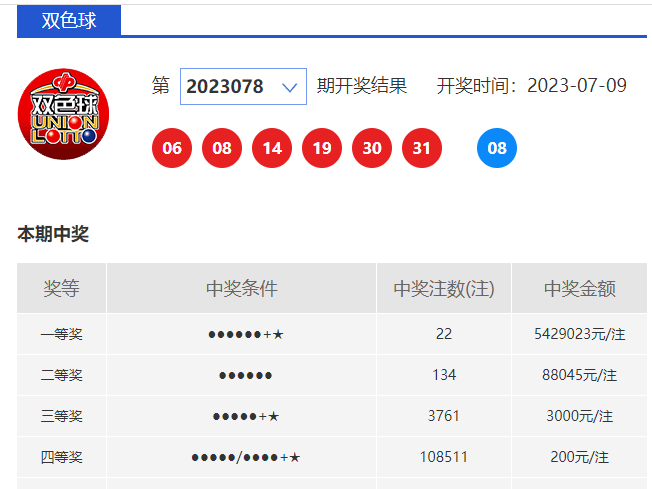
Task: Click the prize amount 5429023元/注
Action: 580,334
